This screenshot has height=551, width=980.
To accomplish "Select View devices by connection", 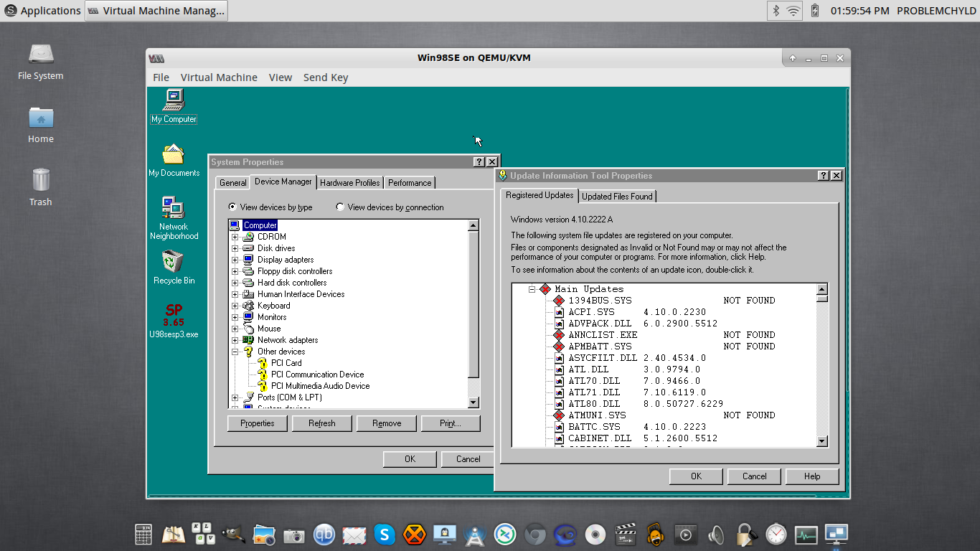I will (390, 207).
